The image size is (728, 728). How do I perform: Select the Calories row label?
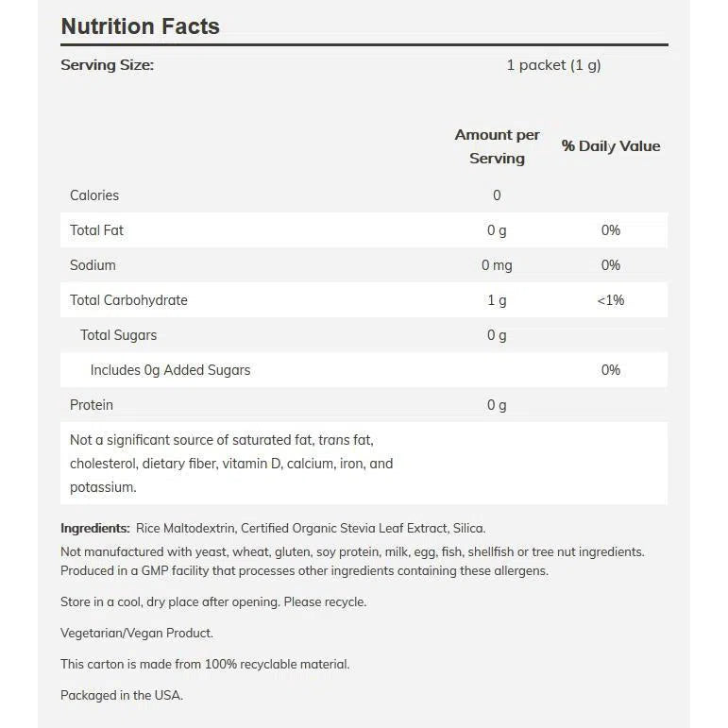[94, 195]
